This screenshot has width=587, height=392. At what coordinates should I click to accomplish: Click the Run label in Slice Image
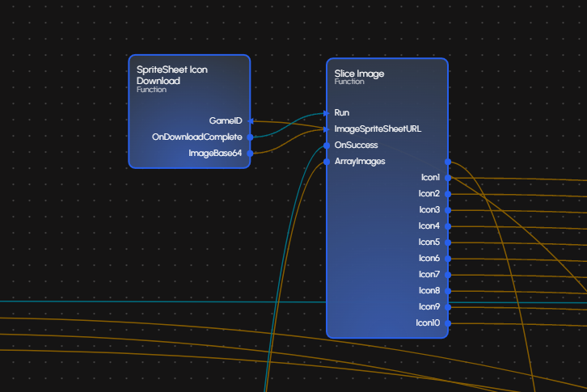click(x=342, y=112)
